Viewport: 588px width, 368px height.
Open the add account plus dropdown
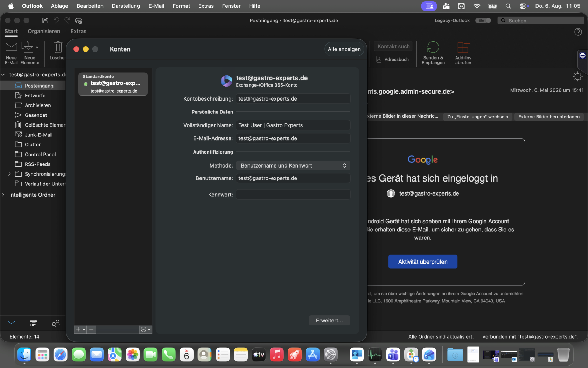[x=80, y=329]
